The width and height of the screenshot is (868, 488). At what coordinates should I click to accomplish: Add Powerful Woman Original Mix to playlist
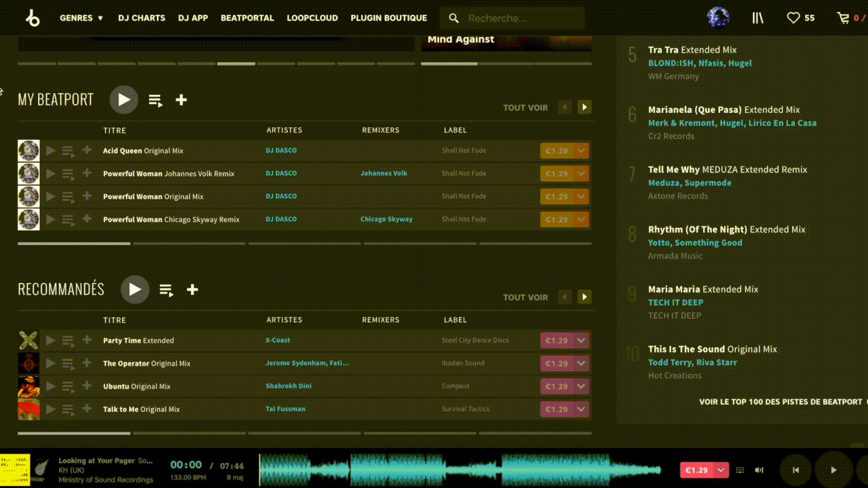coord(87,196)
